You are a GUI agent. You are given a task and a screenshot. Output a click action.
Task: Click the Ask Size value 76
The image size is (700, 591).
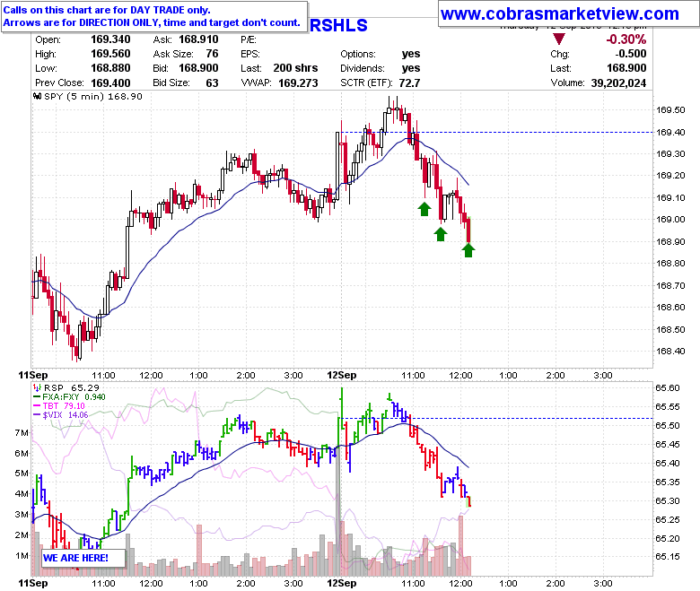pos(212,54)
